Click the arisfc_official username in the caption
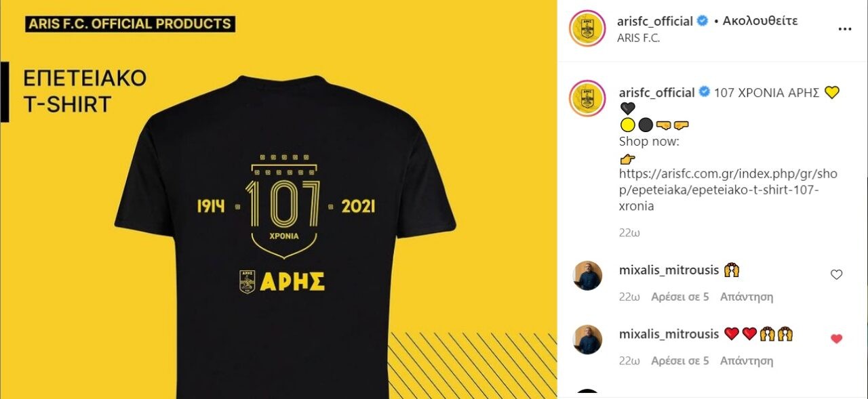The image size is (868, 399). coord(657,93)
